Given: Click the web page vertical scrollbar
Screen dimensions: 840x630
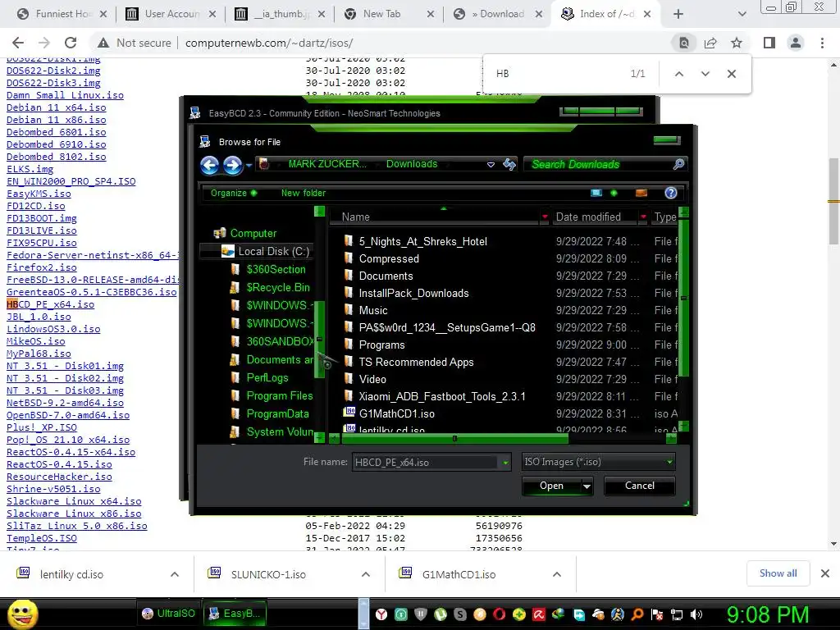Looking at the screenshot, I should click(833, 202).
